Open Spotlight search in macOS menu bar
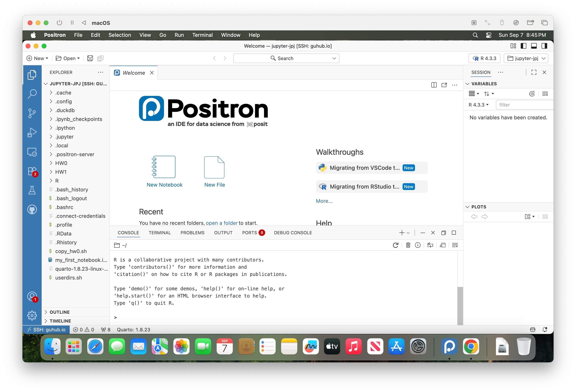Viewport: 576px width, 392px height. [475, 35]
